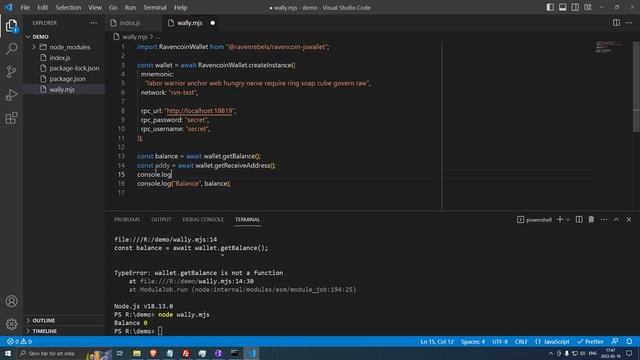Open the Extensions view

(11, 118)
